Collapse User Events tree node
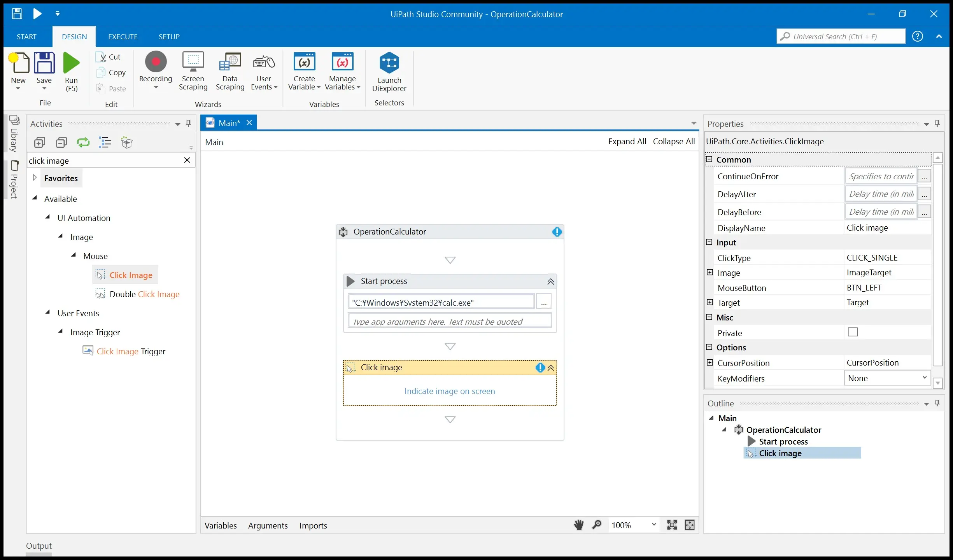 [x=48, y=312]
